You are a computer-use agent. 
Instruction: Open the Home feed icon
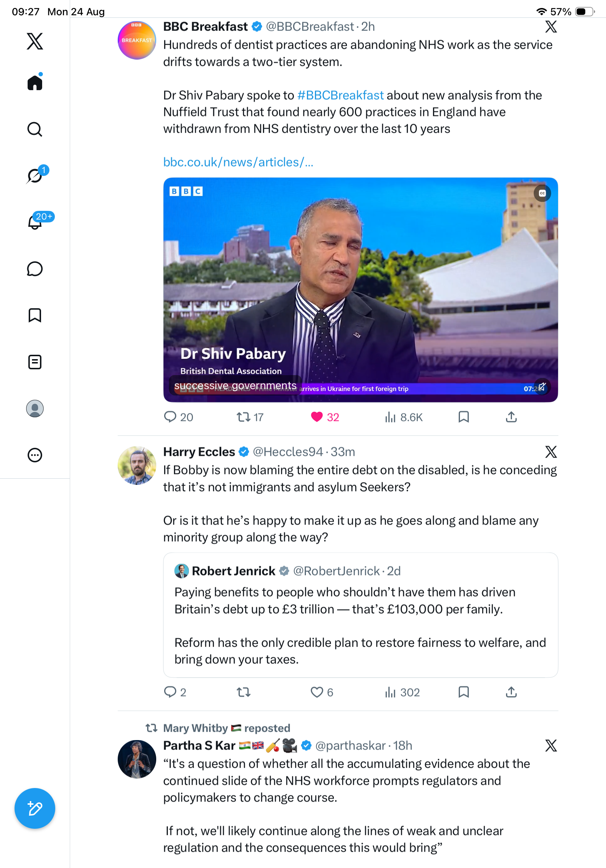pyautogui.click(x=35, y=82)
